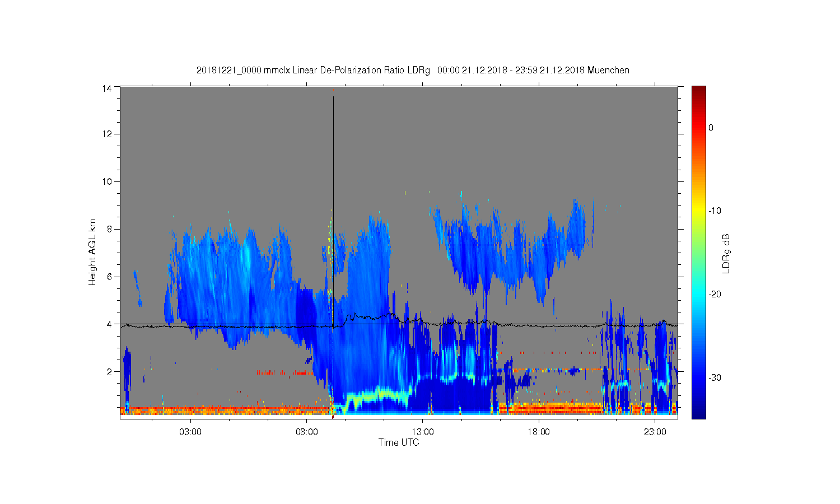Image resolution: width=840 pixels, height=504 pixels.
Task: Click the colorbar value label -30
Action: [x=715, y=377]
